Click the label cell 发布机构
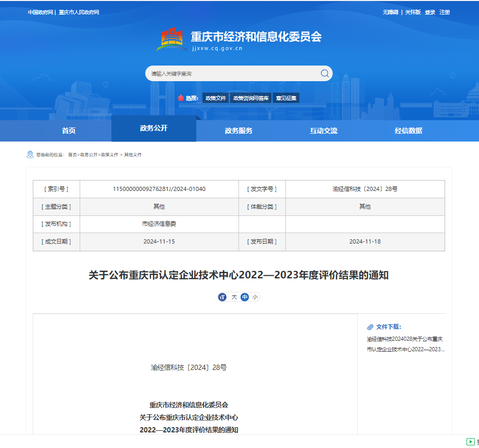The width and height of the screenshot is (479, 448). point(56,224)
